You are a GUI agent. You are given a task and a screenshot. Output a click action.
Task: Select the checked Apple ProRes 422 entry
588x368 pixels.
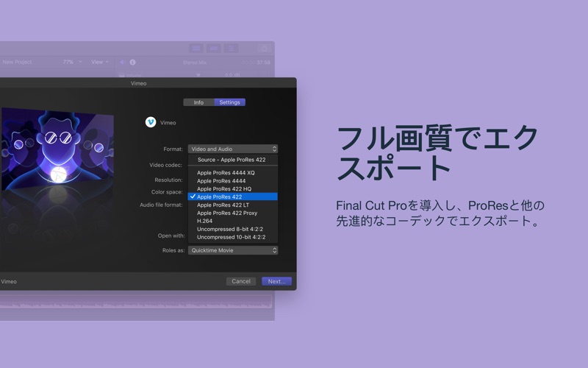pyautogui.click(x=232, y=197)
